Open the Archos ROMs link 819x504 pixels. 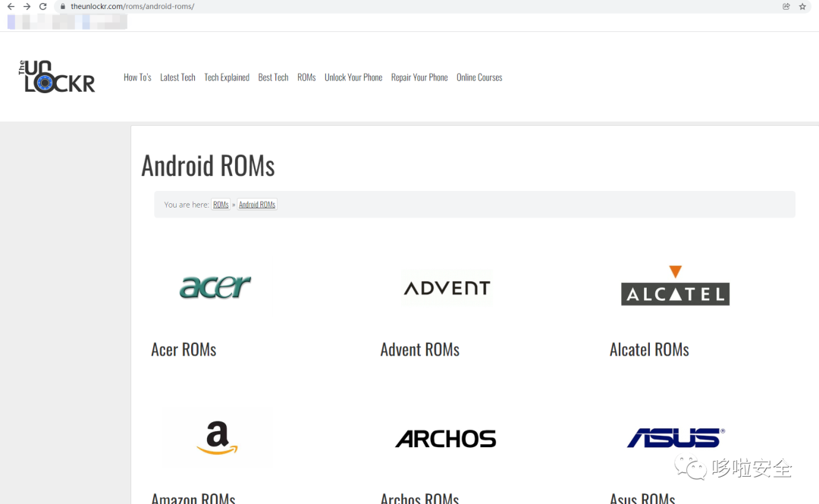[420, 498]
